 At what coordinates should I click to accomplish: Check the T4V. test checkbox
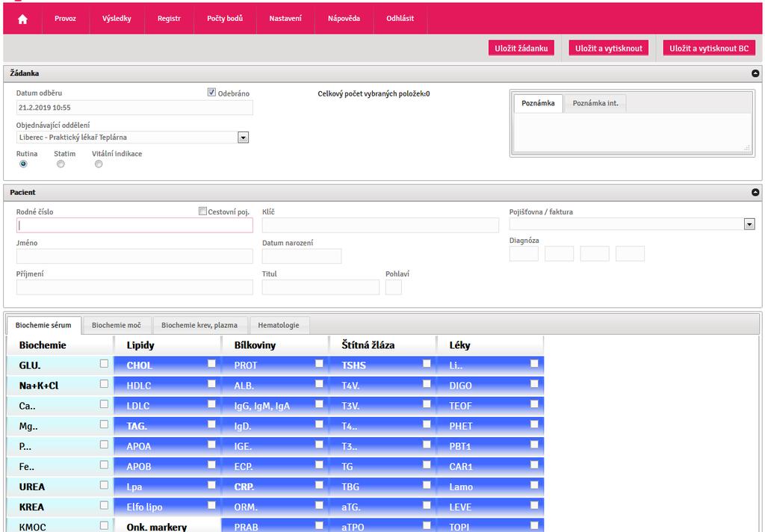[427, 383]
